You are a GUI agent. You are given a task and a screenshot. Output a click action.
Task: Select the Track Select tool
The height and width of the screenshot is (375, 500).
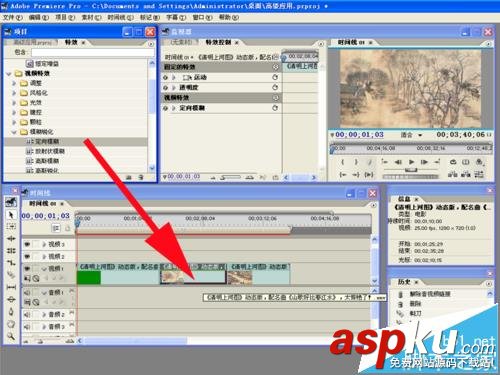[11, 227]
